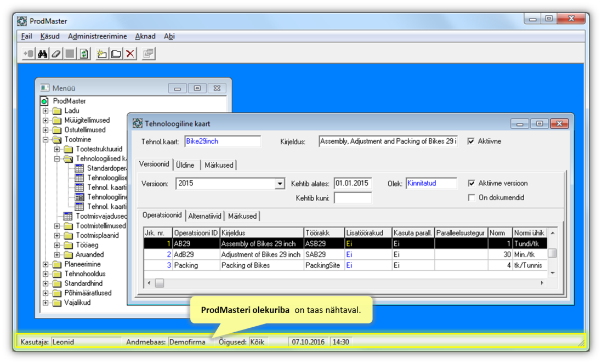Click the greyed cascade windows toolbar icon
This screenshot has width=602, height=364.
pyautogui.click(x=148, y=54)
